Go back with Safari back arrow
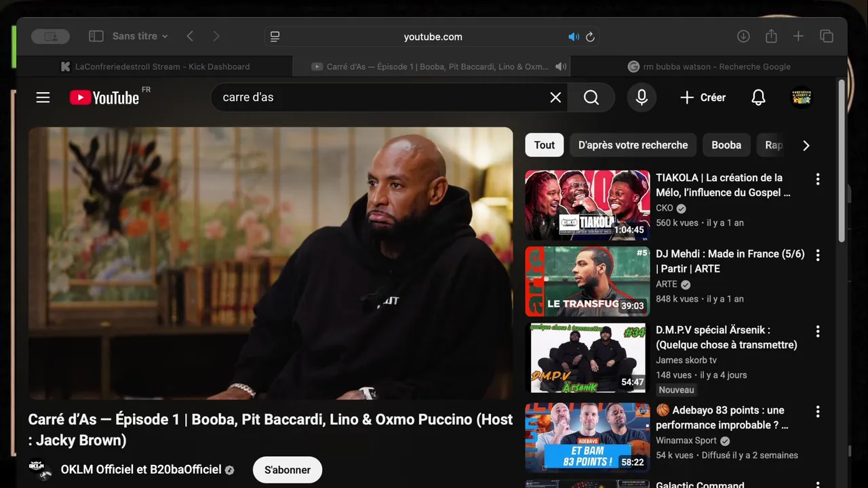This screenshot has width=868, height=488. click(x=190, y=37)
